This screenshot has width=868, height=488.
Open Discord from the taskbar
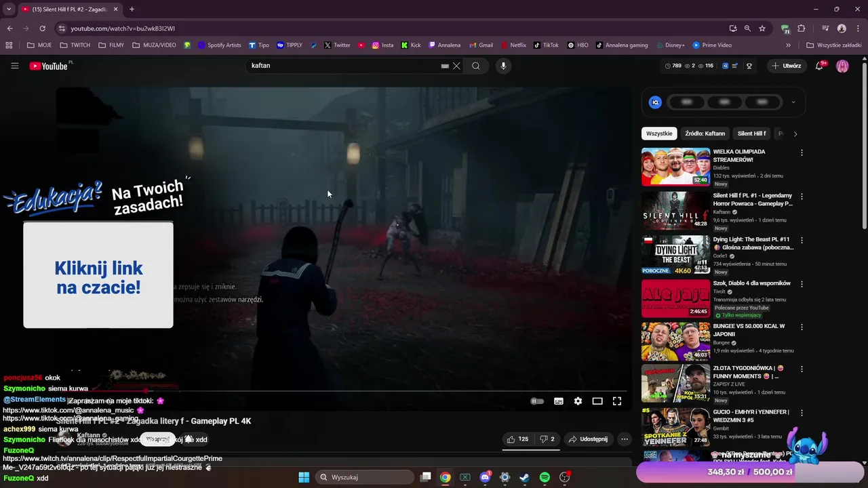[485, 477]
